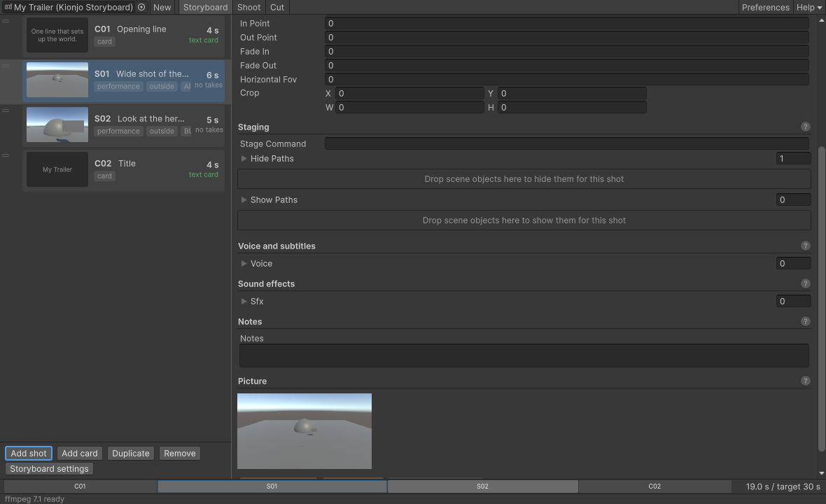This screenshot has height=504, width=826.
Task: Click the storyboard asset icon beside My Trailer
Action: [x=8, y=7]
